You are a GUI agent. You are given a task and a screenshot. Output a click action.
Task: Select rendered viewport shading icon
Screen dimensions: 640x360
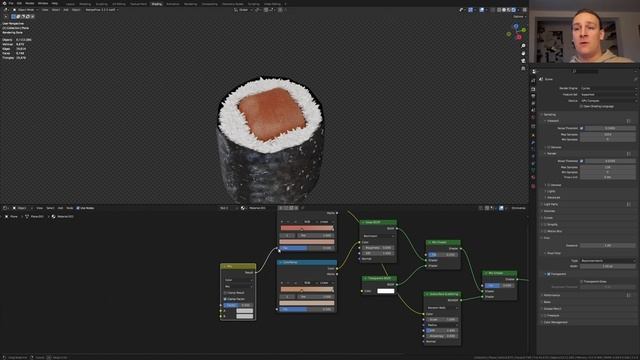point(514,10)
